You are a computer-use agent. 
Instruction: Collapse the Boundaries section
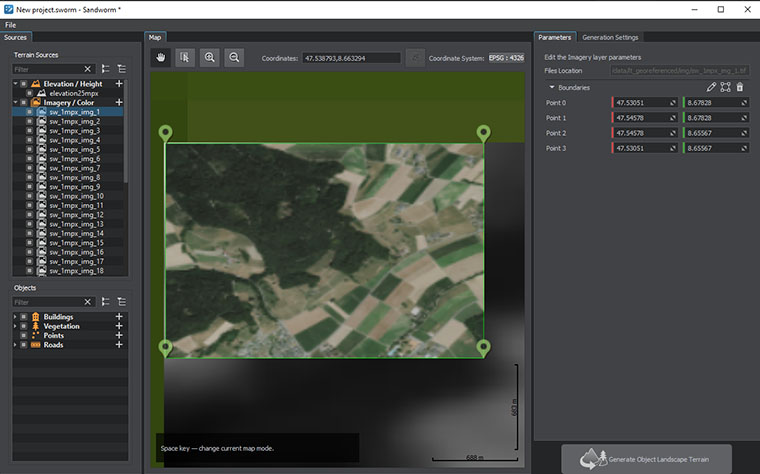(x=551, y=88)
